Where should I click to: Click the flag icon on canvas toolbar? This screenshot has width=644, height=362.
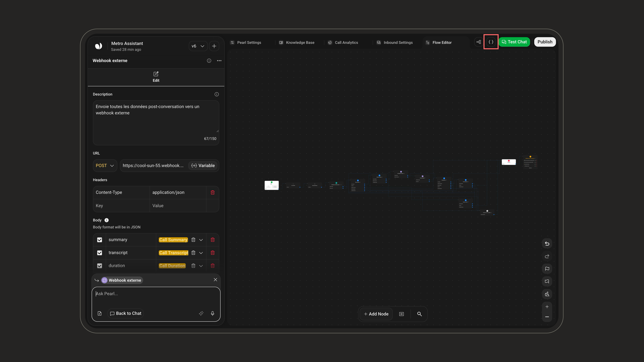(x=547, y=269)
